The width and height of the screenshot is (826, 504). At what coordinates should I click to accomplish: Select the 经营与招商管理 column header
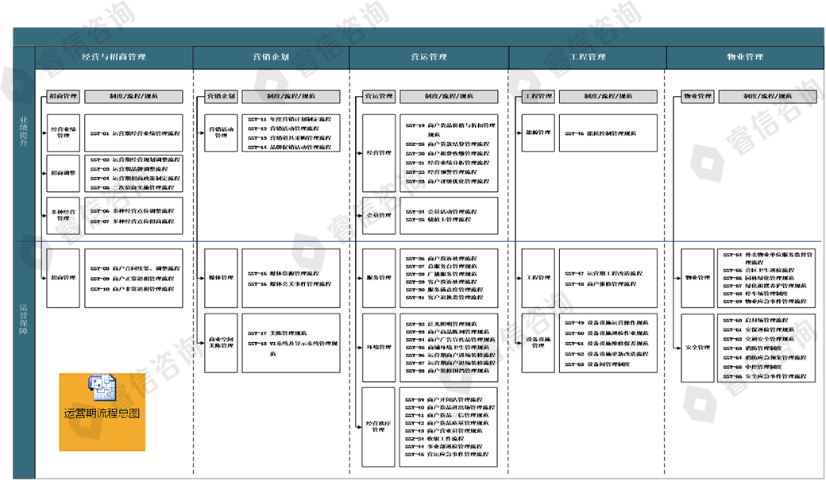click(114, 57)
